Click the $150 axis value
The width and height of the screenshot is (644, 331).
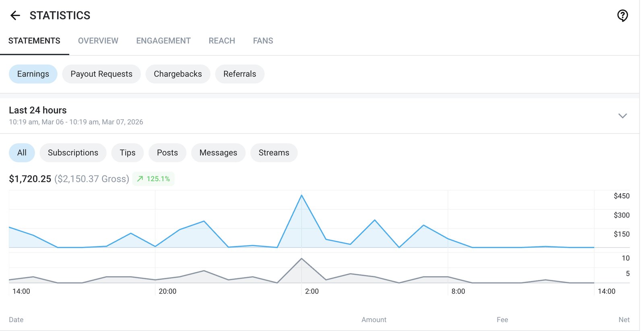[621, 234]
